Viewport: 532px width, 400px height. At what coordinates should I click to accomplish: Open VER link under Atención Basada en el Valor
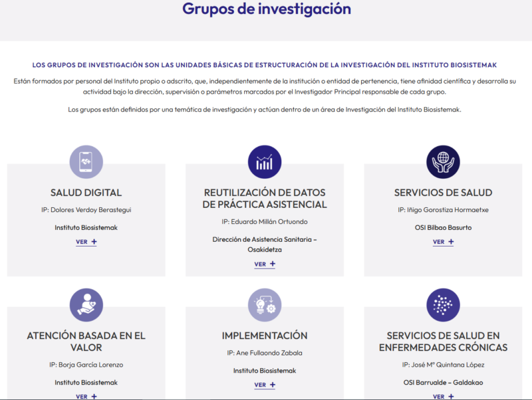pos(86,396)
